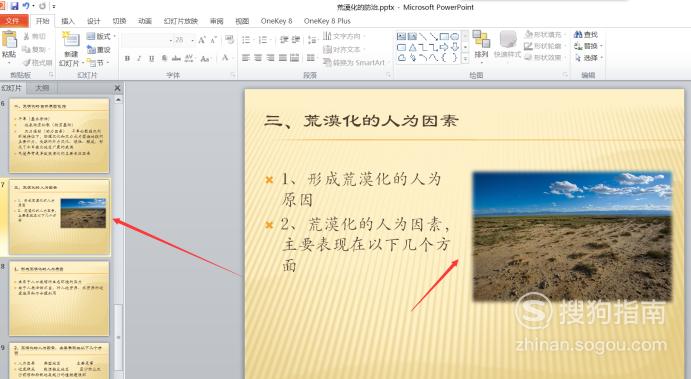This screenshot has width=691, height=379.
Task: Select the Triangle shape in gallery
Action: [x=412, y=47]
